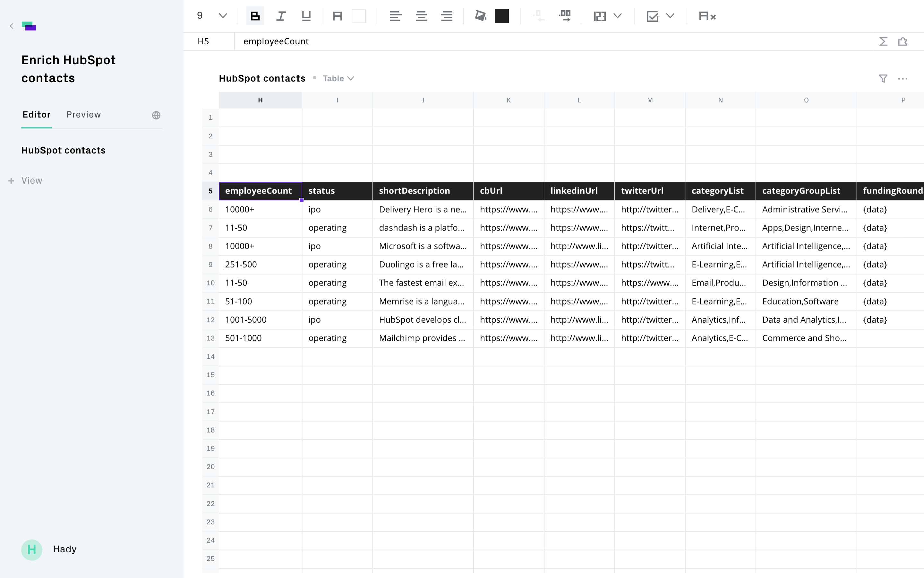Switch to the Preview tab
The width and height of the screenshot is (924, 578).
[x=84, y=115]
